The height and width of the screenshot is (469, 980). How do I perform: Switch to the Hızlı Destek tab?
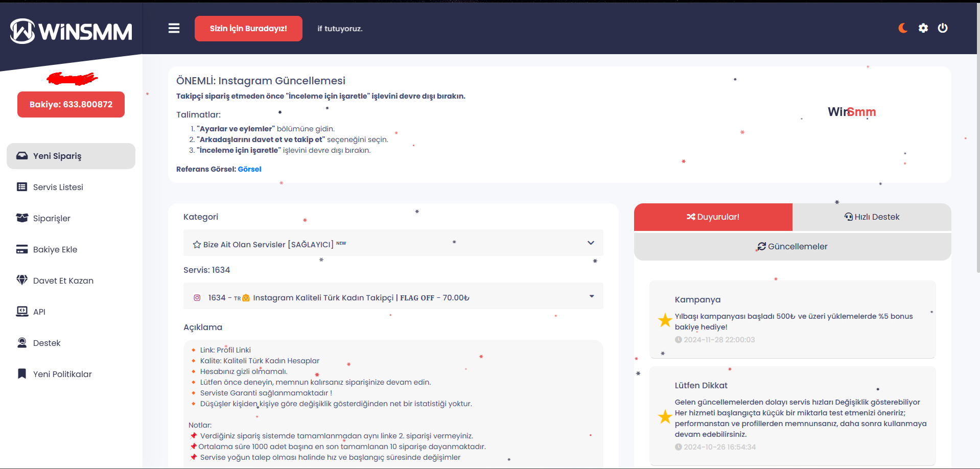point(872,217)
